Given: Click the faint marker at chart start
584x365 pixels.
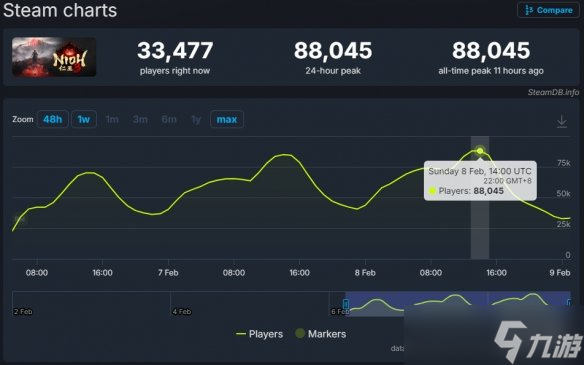Looking at the screenshot, I should coord(20,220).
